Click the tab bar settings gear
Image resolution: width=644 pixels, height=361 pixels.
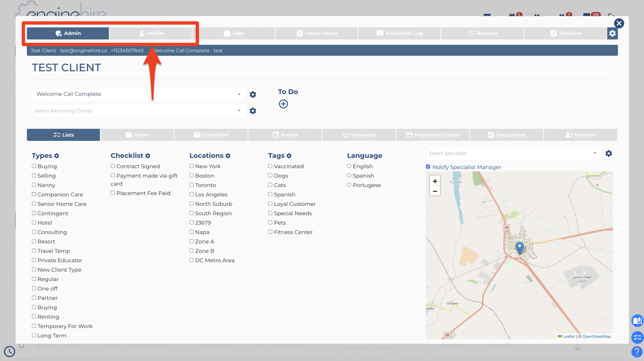click(x=612, y=33)
